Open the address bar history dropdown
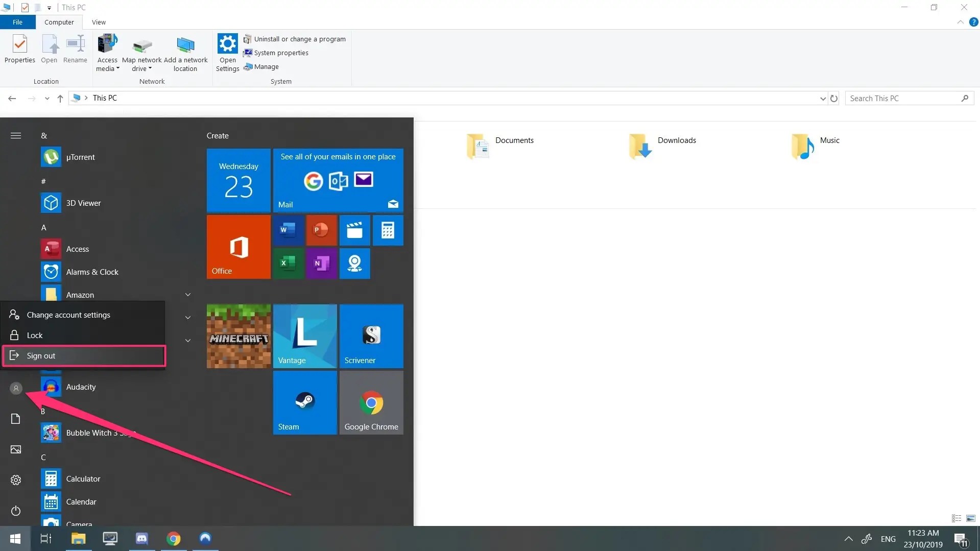The width and height of the screenshot is (980, 551). click(x=823, y=99)
